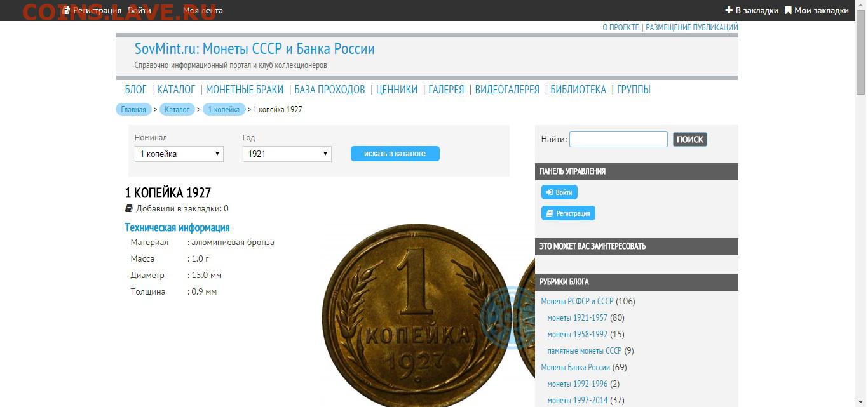
Task: Click the 1 kopeck 1927 coin image
Action: pos(416,314)
